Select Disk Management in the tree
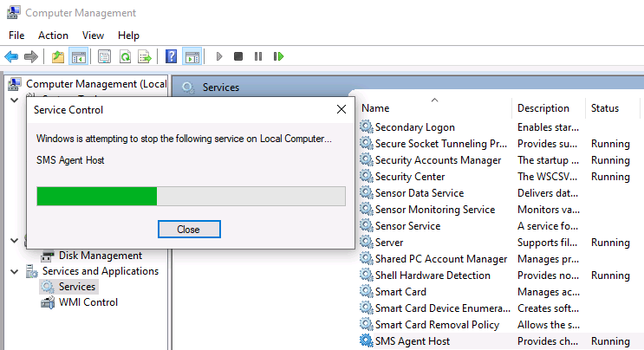This screenshot has width=644, height=350. [101, 256]
